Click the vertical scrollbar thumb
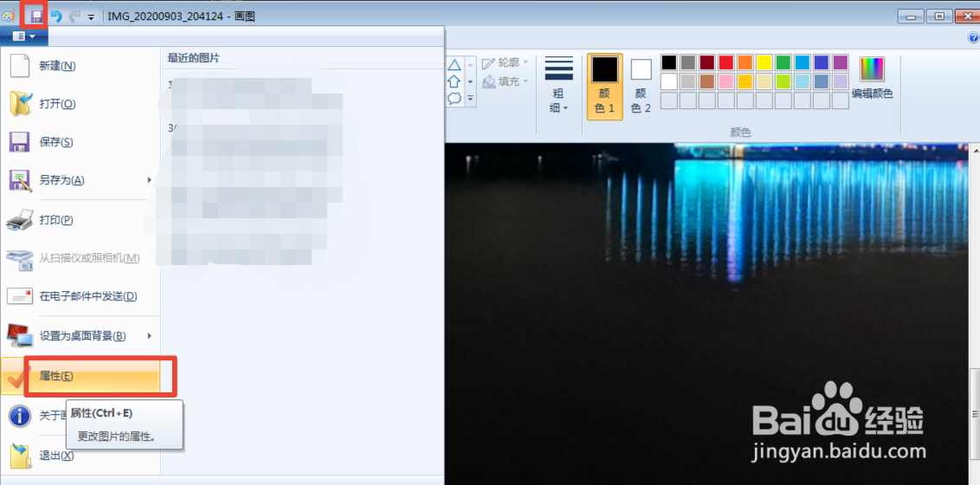The width and height of the screenshot is (980, 485). [x=975, y=414]
